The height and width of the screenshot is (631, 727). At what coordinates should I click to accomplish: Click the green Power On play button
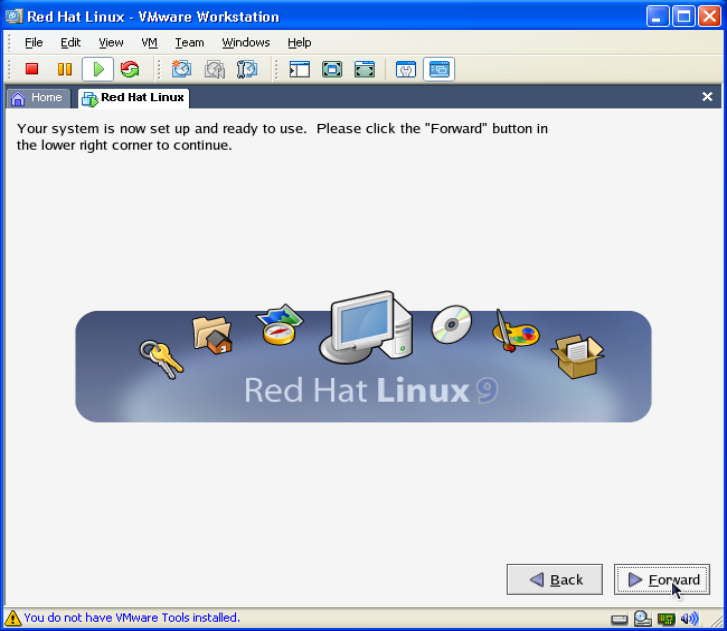tap(97, 69)
